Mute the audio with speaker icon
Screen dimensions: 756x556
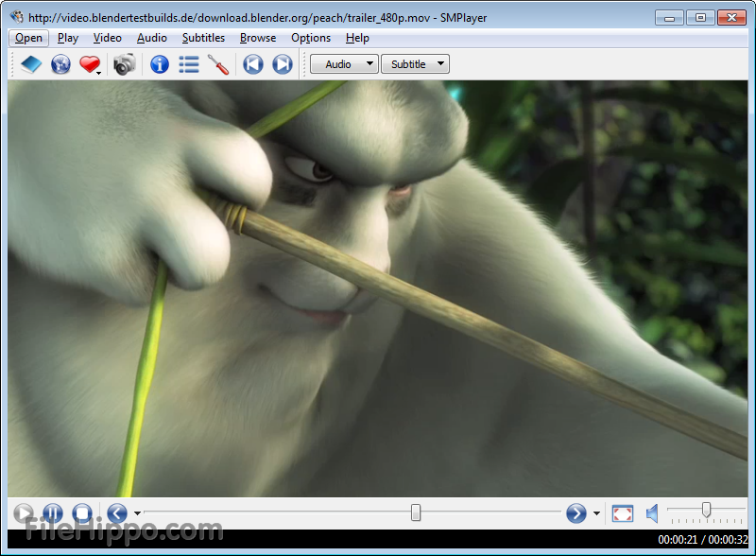(x=652, y=513)
